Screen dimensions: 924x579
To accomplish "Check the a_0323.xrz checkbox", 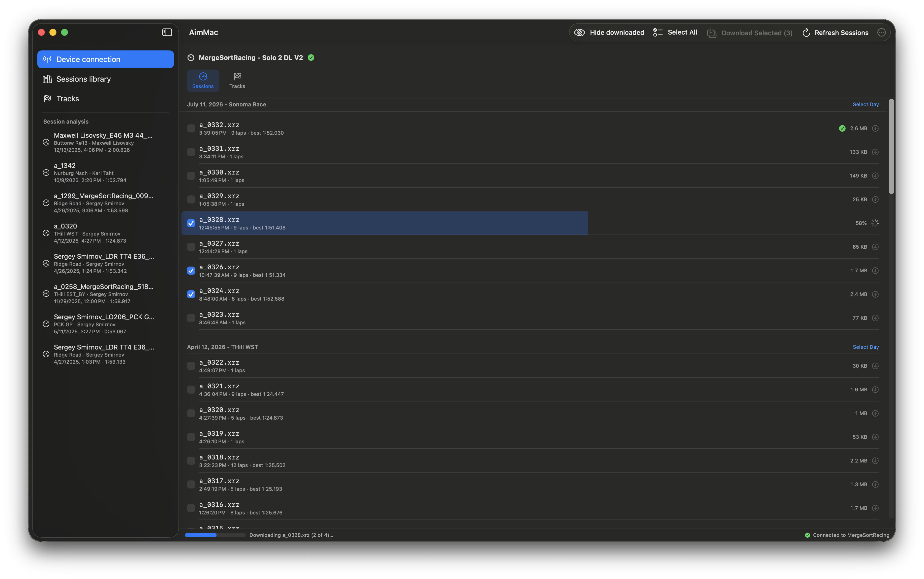I will point(191,318).
